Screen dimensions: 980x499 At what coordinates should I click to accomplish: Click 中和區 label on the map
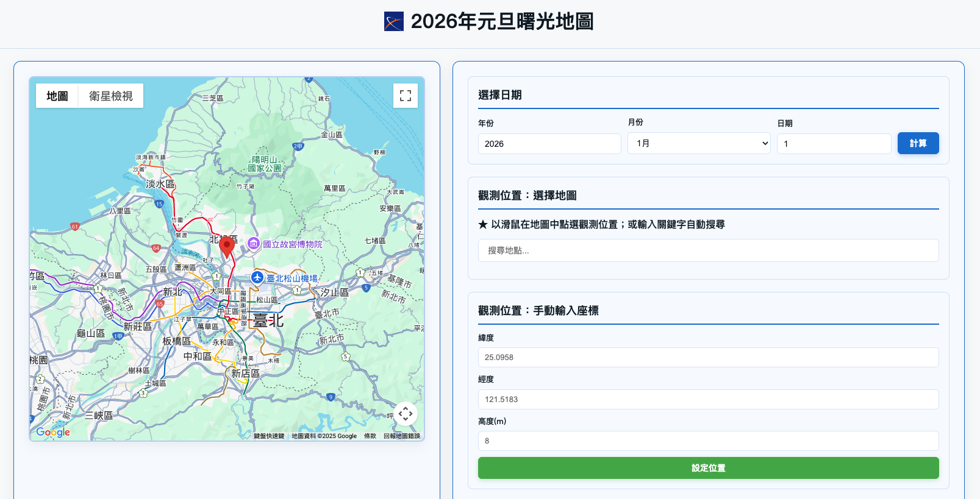coord(198,356)
